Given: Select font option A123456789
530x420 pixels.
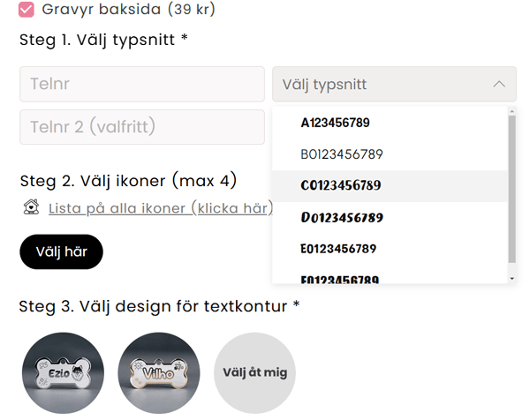Looking at the screenshot, I should 336,123.
